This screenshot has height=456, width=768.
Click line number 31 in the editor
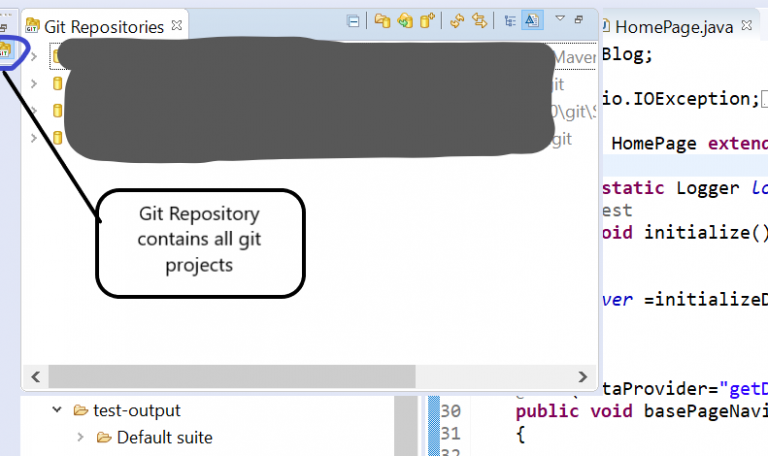(451, 433)
